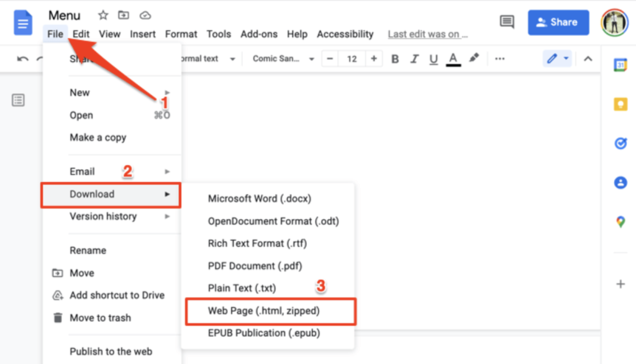Check the cloud save status icon
The width and height of the screenshot is (636, 364).
pyautogui.click(x=145, y=16)
